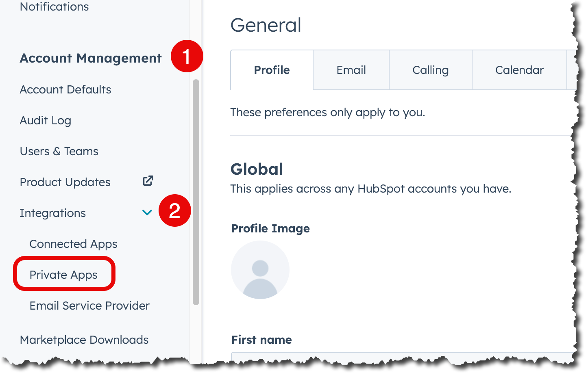Screen dimensions: 588x373
Task: Open Account Defaults settings
Action: point(65,89)
